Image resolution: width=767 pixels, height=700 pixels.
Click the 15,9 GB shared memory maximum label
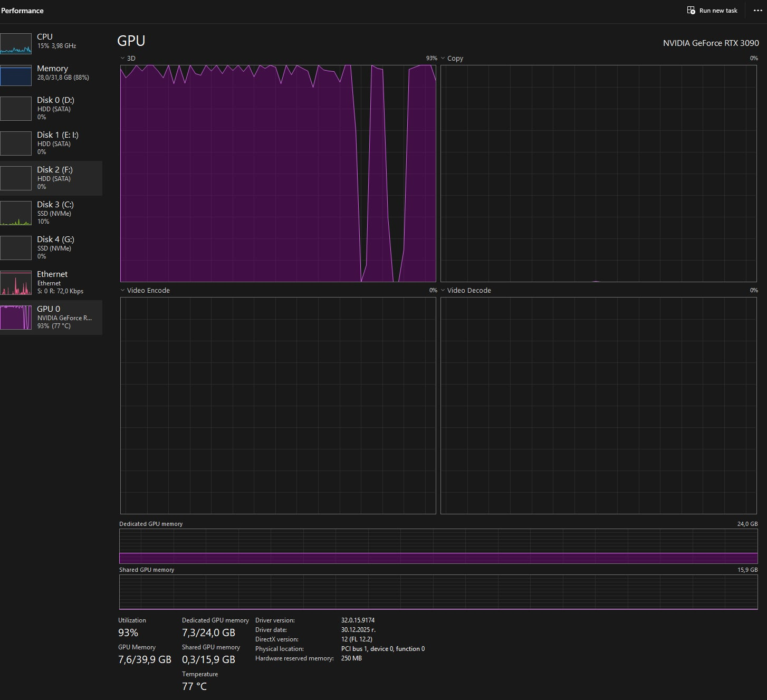click(747, 570)
